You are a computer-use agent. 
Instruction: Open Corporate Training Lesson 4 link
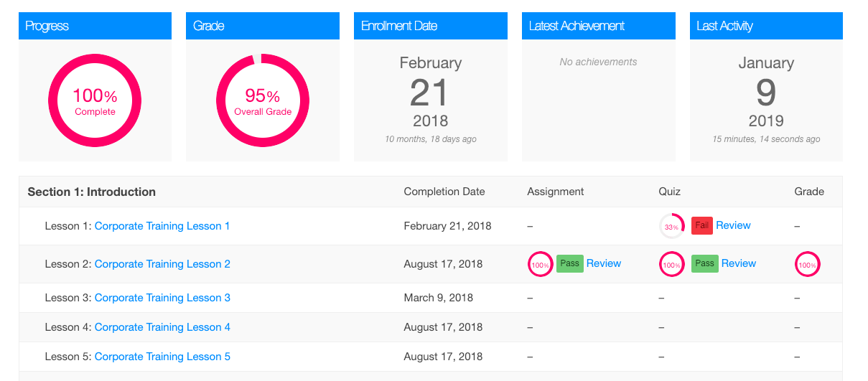tap(162, 327)
